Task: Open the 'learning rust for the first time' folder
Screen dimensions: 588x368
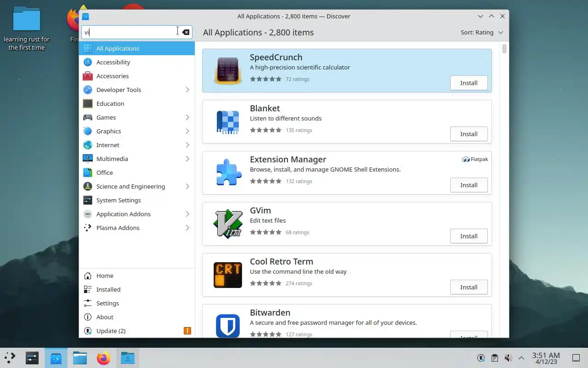Action: (x=27, y=29)
